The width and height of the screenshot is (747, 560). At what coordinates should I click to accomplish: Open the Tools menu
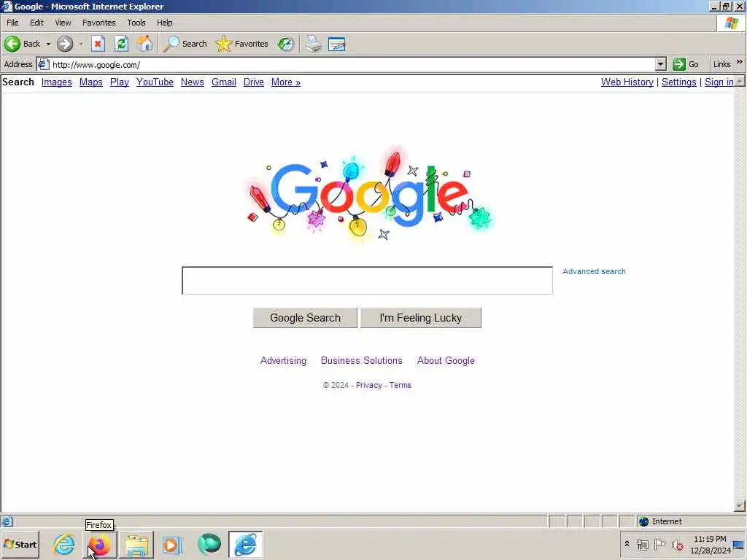[x=136, y=23]
